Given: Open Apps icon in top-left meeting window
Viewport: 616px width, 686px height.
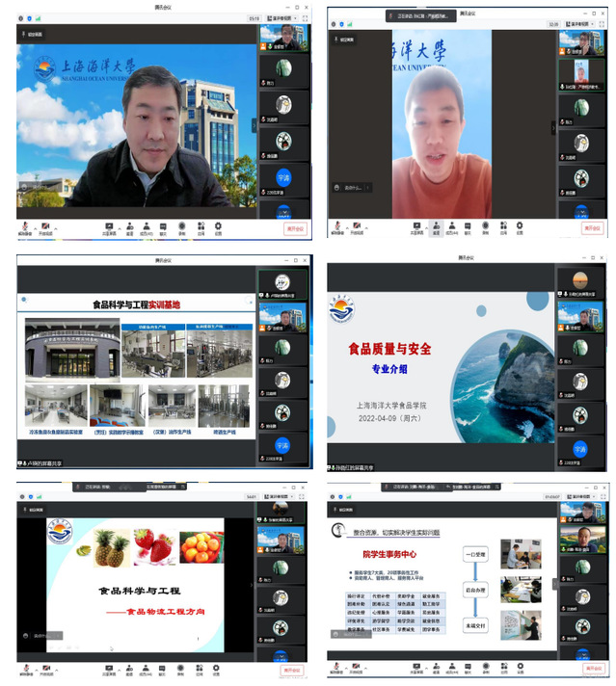Looking at the screenshot, I should click(200, 227).
